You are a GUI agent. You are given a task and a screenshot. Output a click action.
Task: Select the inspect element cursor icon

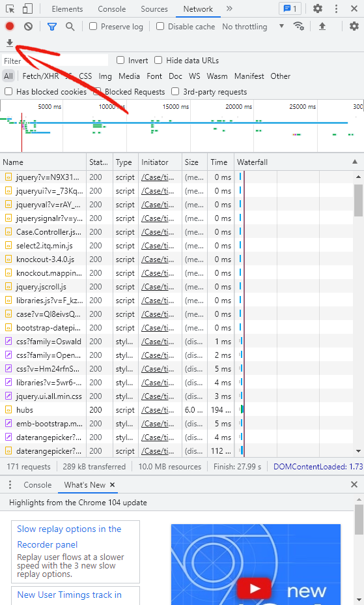10,8
